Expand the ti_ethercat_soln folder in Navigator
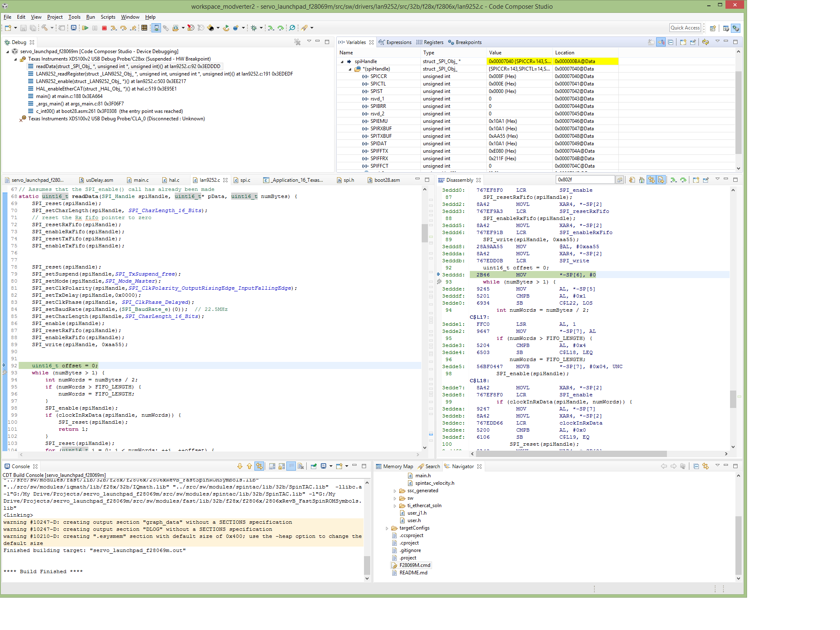This screenshot has height=630, width=840. (x=395, y=505)
